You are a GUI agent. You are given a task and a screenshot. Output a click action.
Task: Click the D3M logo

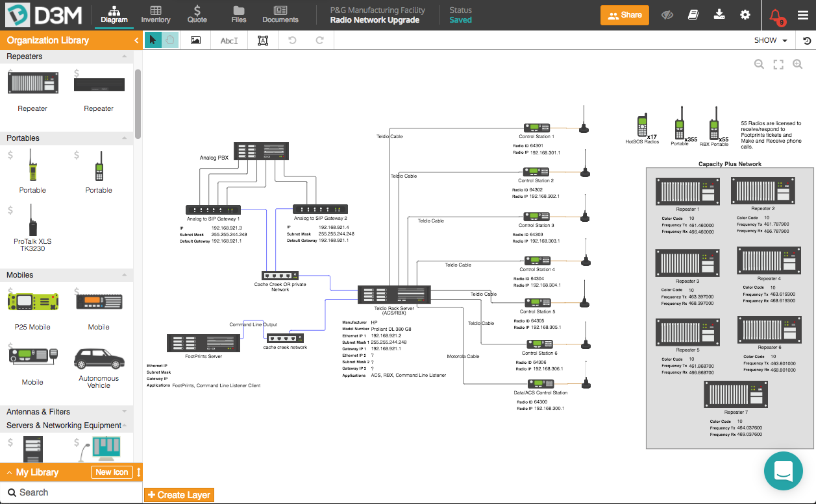[x=44, y=15]
